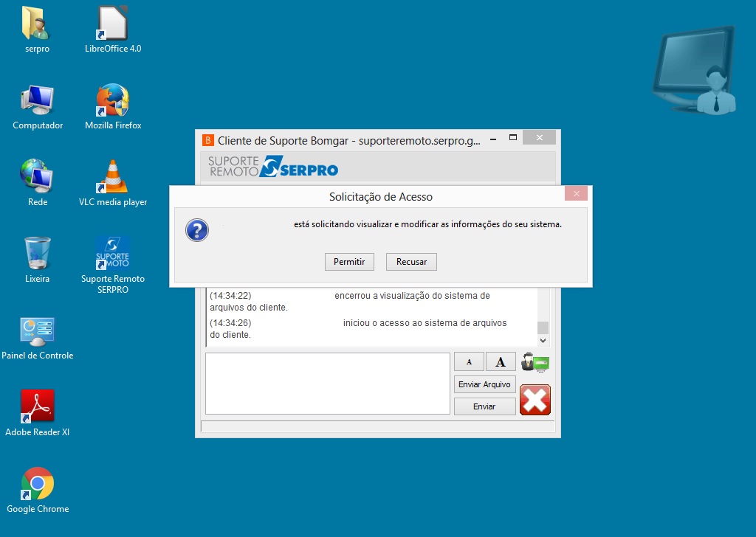The height and width of the screenshot is (537, 756).
Task: Minimize the Bomgar support client window
Action: 493,138
